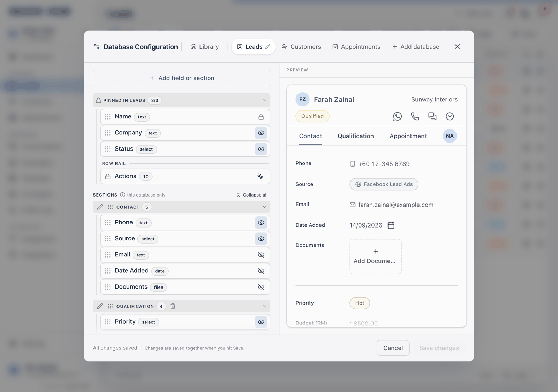The width and height of the screenshot is (558, 392).
Task: Toggle the Source field eye icon
Action: (x=261, y=239)
